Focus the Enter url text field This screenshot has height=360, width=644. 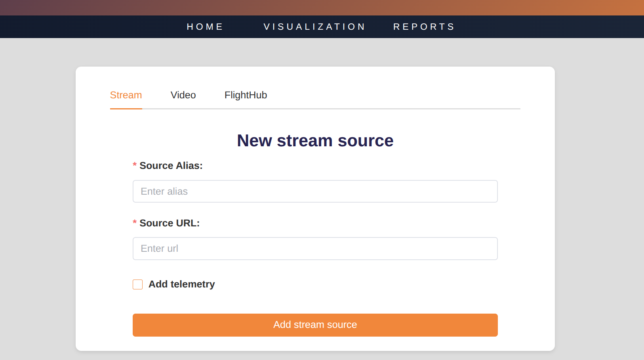(x=315, y=249)
